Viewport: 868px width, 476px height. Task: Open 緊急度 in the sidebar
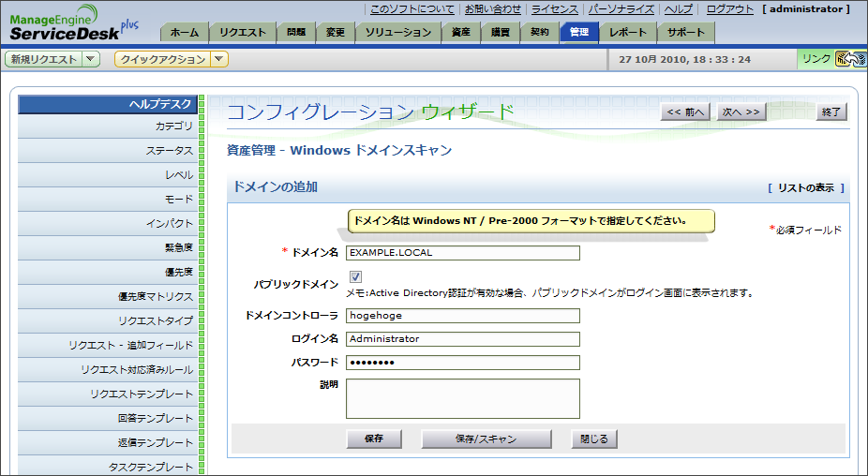[x=108, y=248]
